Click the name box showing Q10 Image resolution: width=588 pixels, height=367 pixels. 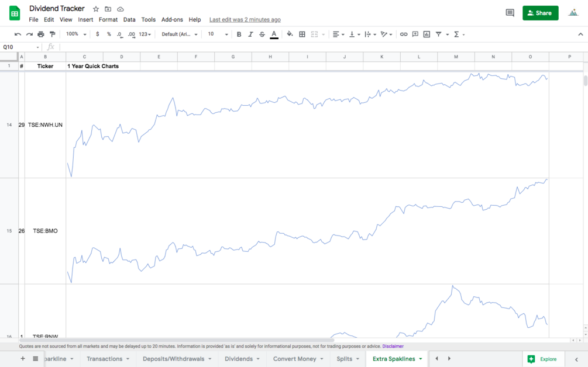[20, 47]
